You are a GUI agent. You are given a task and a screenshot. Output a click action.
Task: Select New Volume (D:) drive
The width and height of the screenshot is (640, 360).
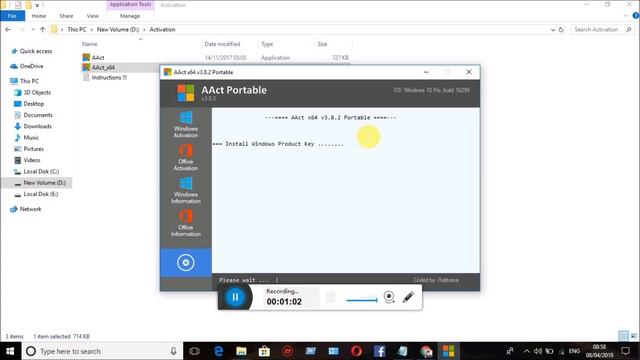[x=44, y=183]
